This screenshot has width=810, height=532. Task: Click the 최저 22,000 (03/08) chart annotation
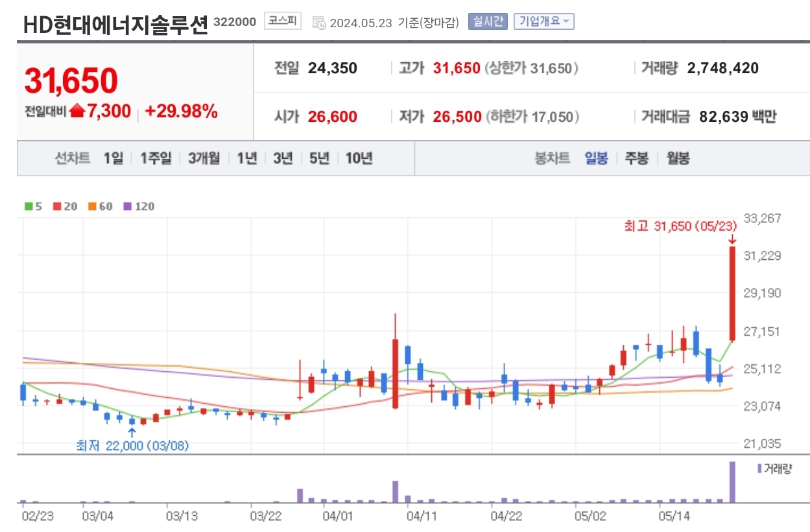[132, 446]
